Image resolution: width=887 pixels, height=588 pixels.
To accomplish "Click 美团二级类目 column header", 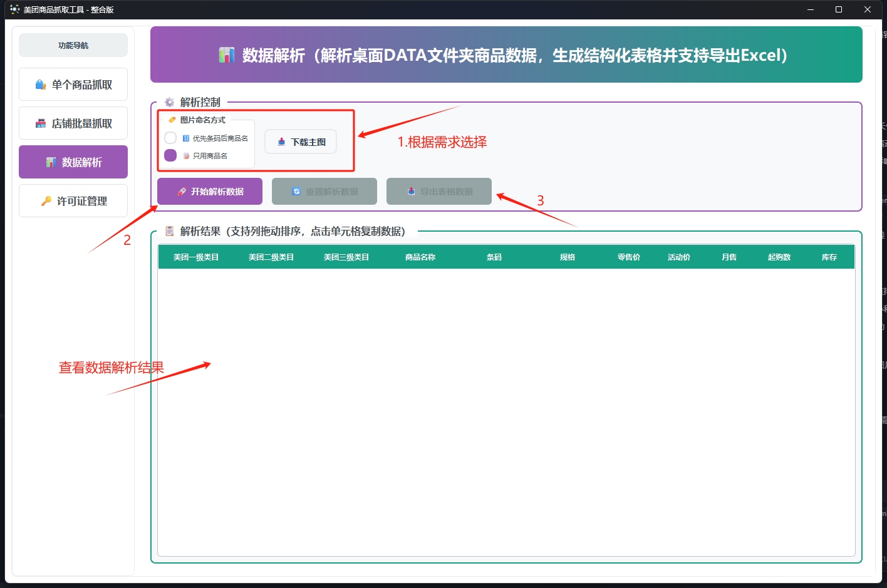I will click(x=271, y=257).
